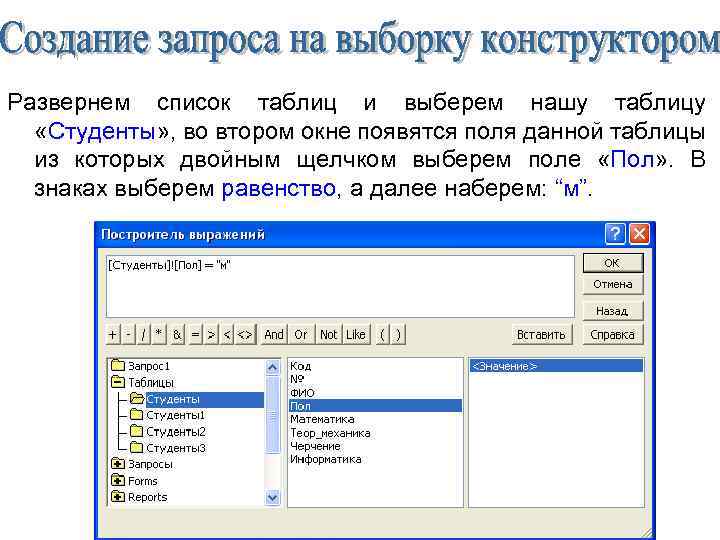Screen dimensions: 720x540
Task: Insert the equals sign operator
Action: [195, 335]
